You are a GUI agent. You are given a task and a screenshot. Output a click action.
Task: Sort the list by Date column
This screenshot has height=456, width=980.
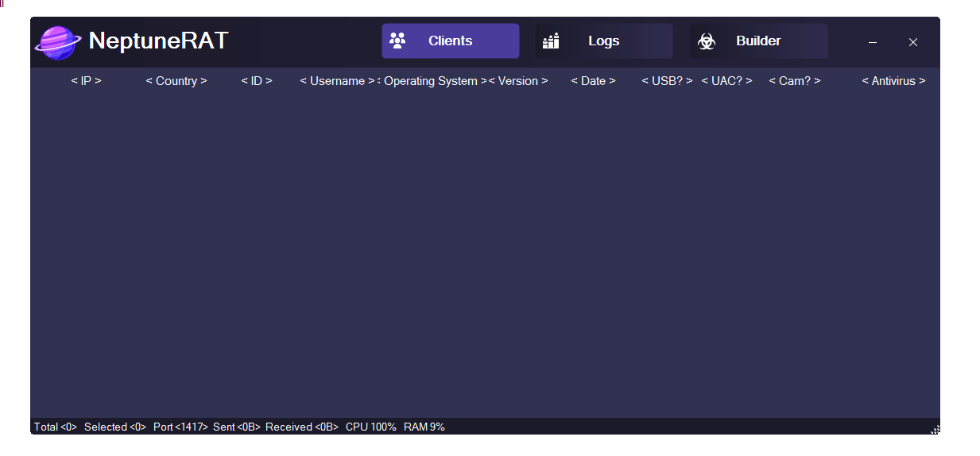(593, 81)
